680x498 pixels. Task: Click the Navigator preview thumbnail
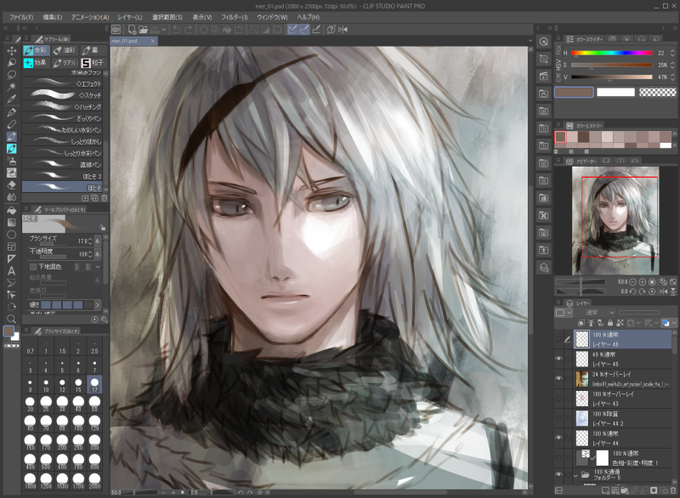(615, 220)
